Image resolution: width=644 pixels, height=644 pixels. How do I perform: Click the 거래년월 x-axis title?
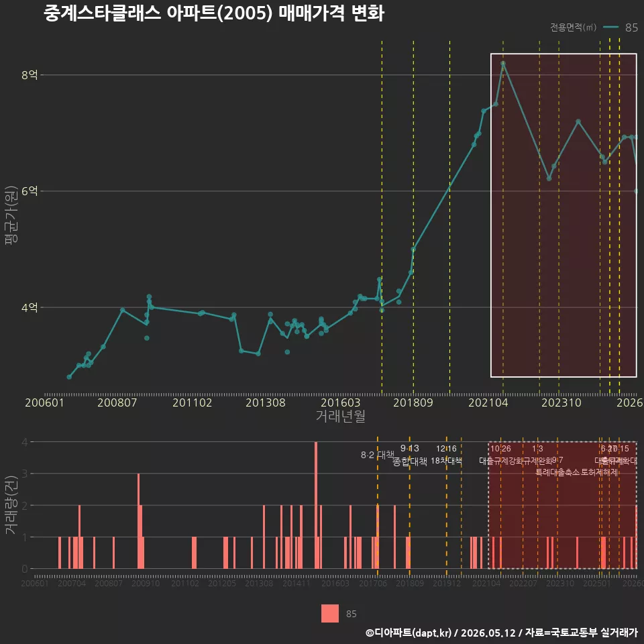coord(341,416)
